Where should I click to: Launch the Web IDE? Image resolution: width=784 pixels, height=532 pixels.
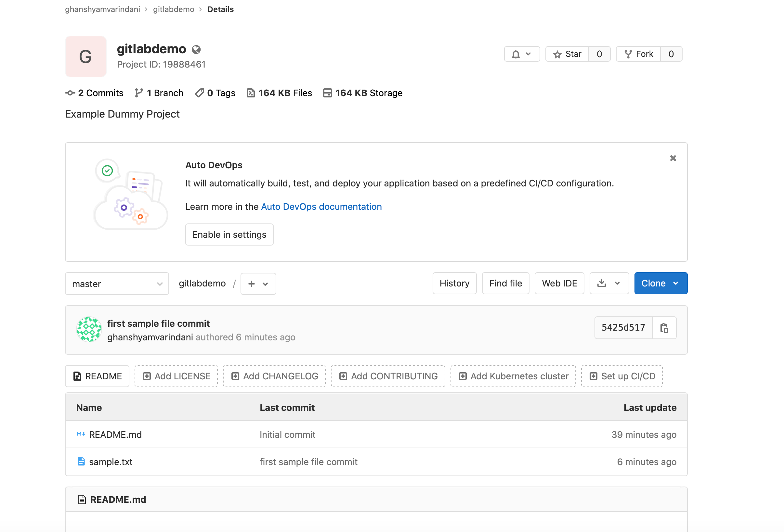(x=559, y=283)
